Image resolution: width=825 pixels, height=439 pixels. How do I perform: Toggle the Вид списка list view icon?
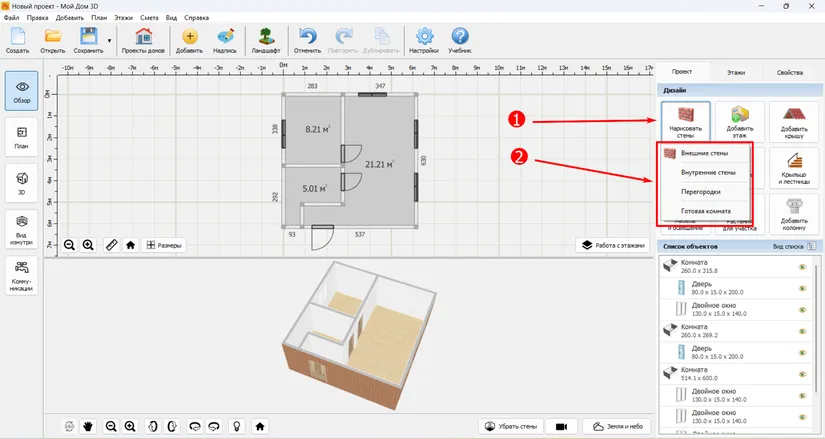pos(812,246)
